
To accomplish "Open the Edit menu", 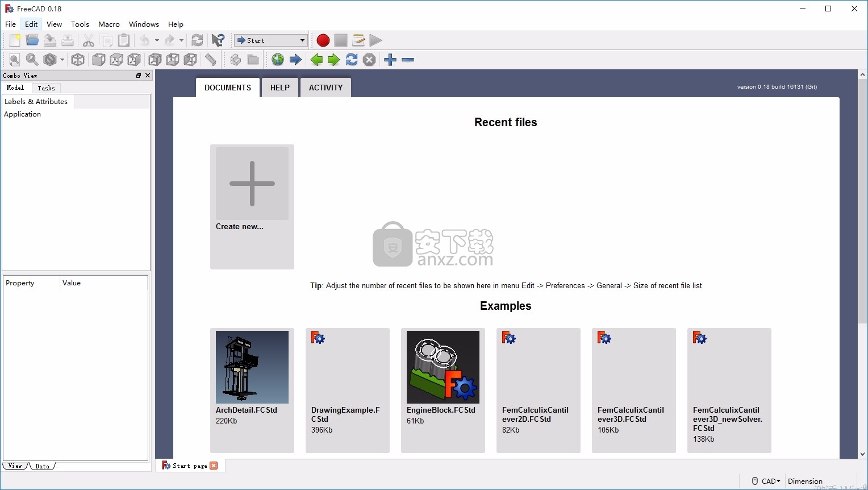I will (31, 24).
